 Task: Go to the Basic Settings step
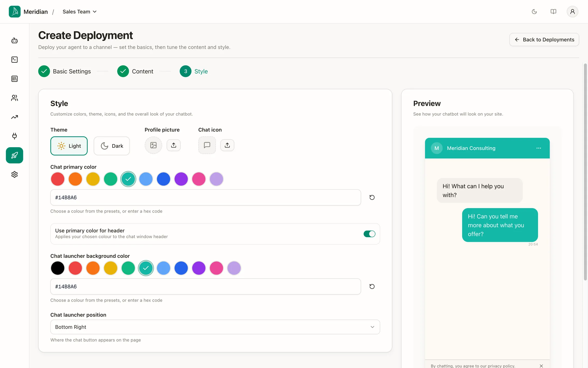click(64, 71)
